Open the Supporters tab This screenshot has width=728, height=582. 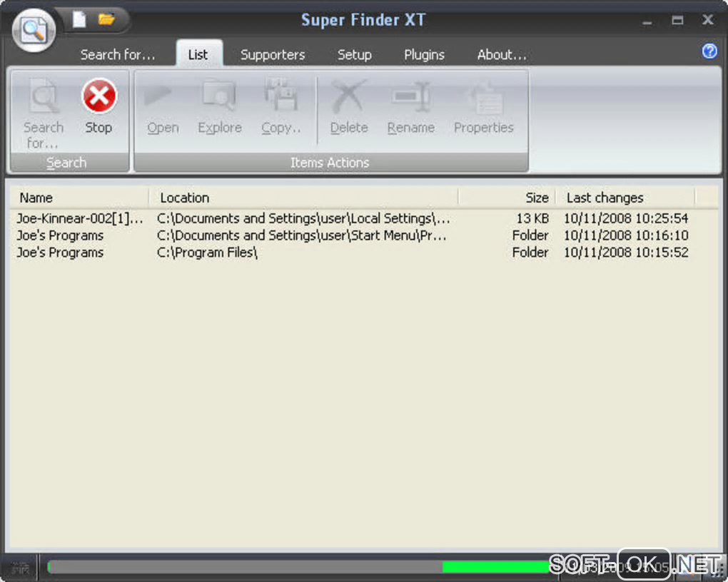[273, 55]
